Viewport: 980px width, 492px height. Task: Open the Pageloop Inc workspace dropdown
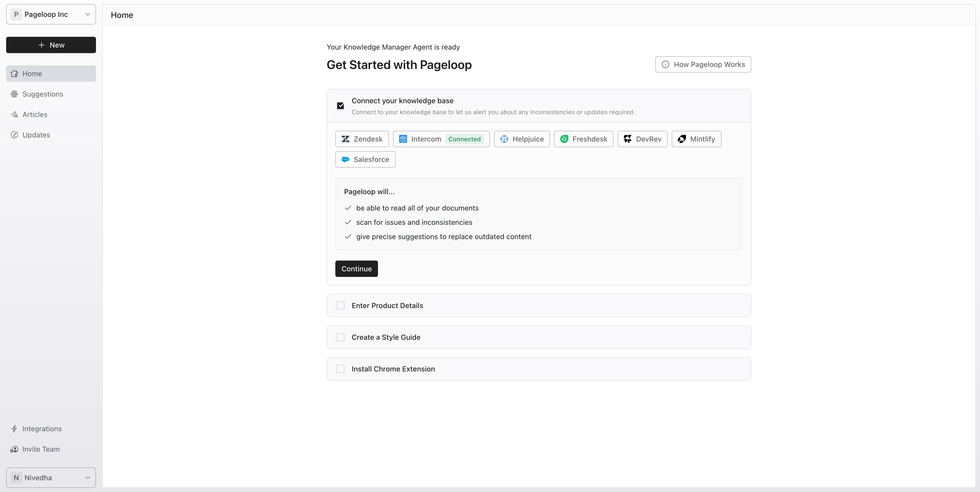(x=51, y=15)
